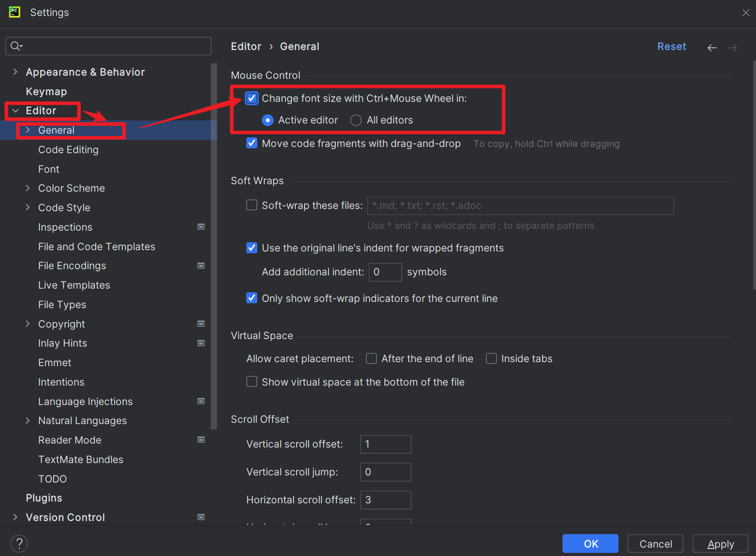Click the settings search input field
The width and height of the screenshot is (756, 556).
(108, 46)
